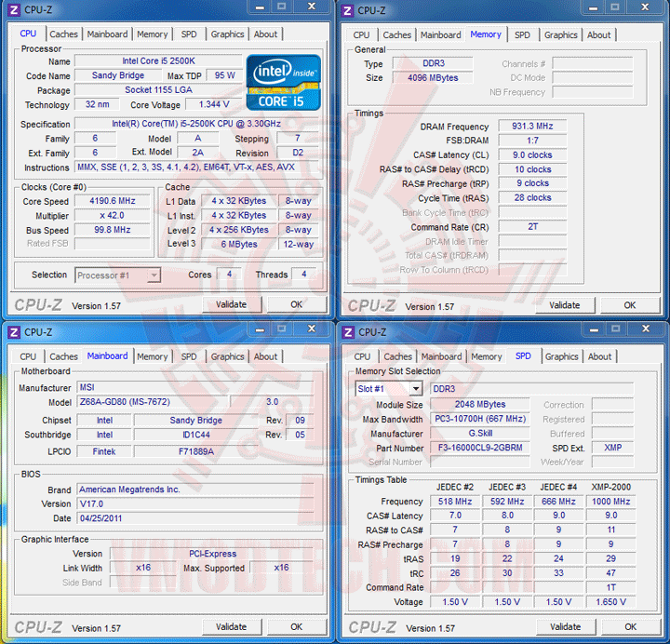Select CPU tab in the top-right Memory window

pyautogui.click(x=361, y=35)
